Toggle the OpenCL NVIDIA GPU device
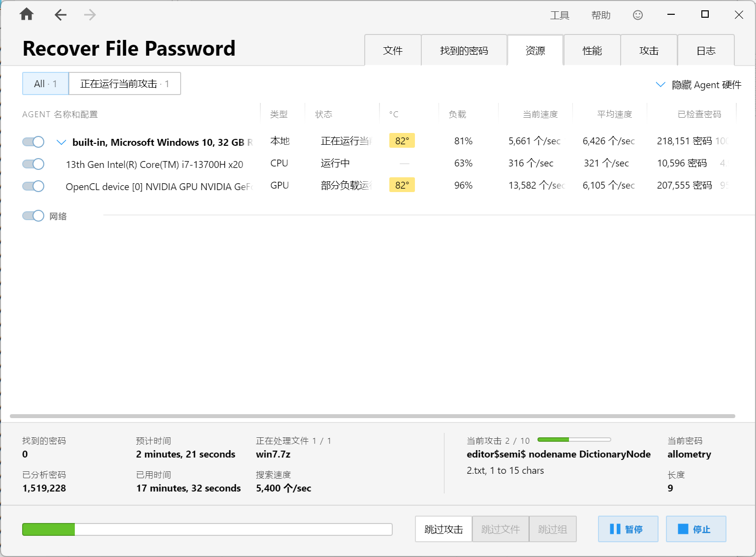 pyautogui.click(x=33, y=186)
